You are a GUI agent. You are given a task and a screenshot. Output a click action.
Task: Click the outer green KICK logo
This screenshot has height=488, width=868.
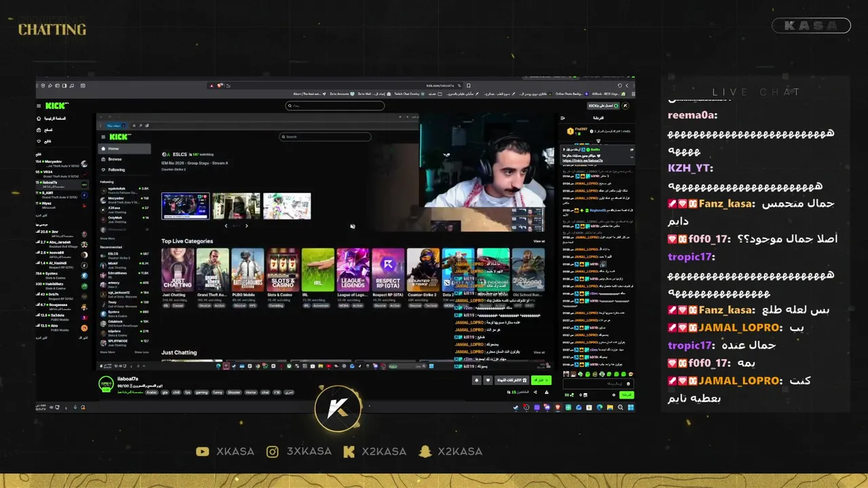click(56, 106)
